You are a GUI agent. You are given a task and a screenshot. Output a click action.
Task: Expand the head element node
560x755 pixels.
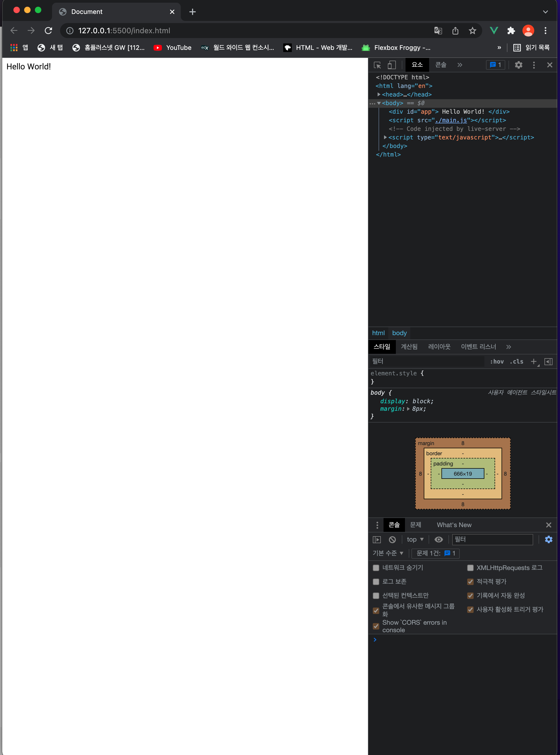[379, 95]
